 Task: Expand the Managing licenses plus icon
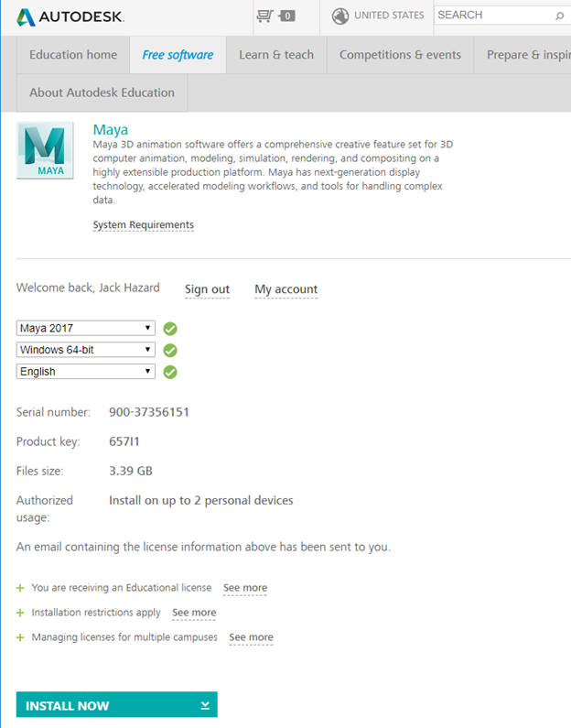coord(20,637)
